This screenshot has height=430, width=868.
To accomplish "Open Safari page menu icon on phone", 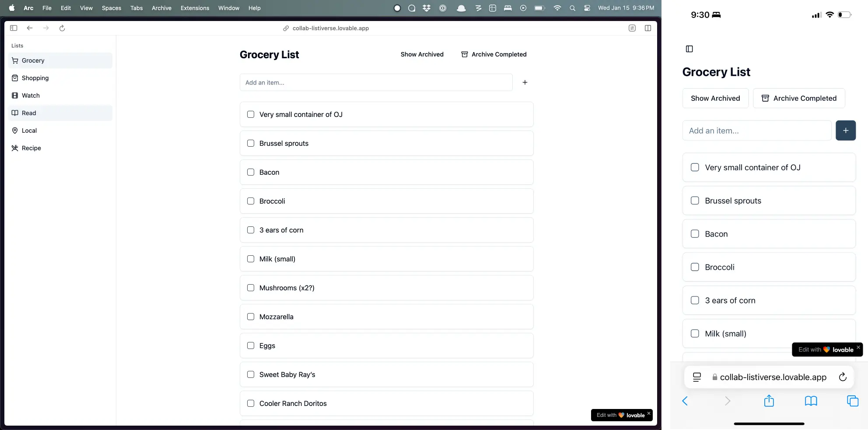I will (x=697, y=377).
